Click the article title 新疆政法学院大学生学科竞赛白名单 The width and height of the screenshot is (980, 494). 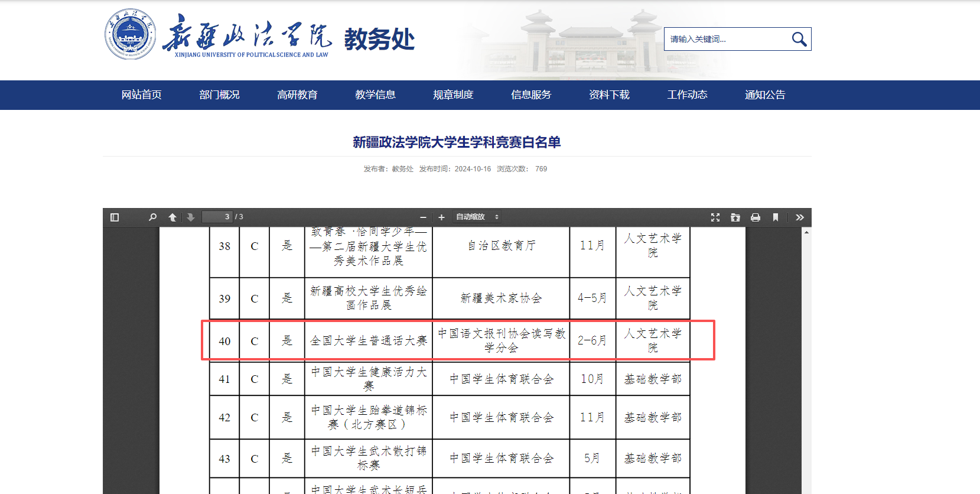coord(457,142)
